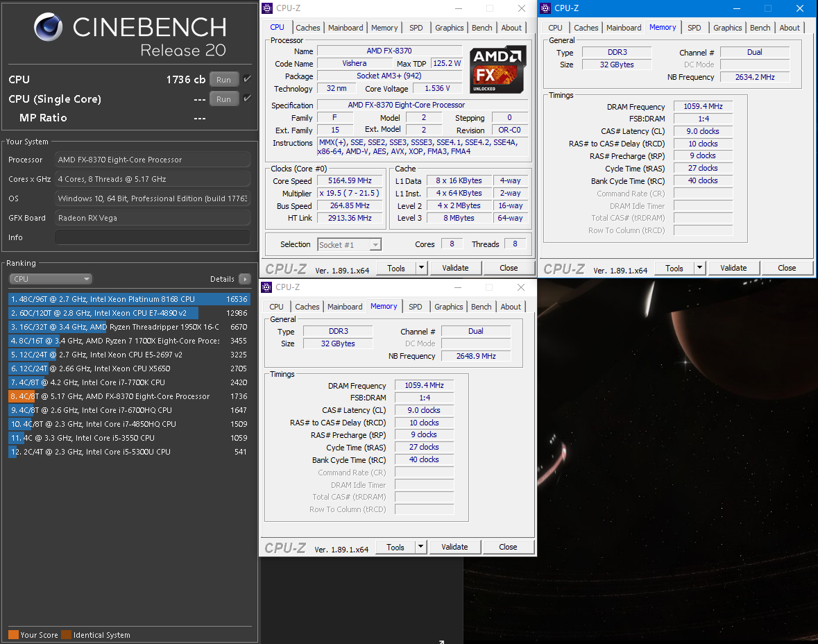Click the Processor field in Cinebench system info
The width and height of the screenshot is (818, 644).
pos(153,160)
